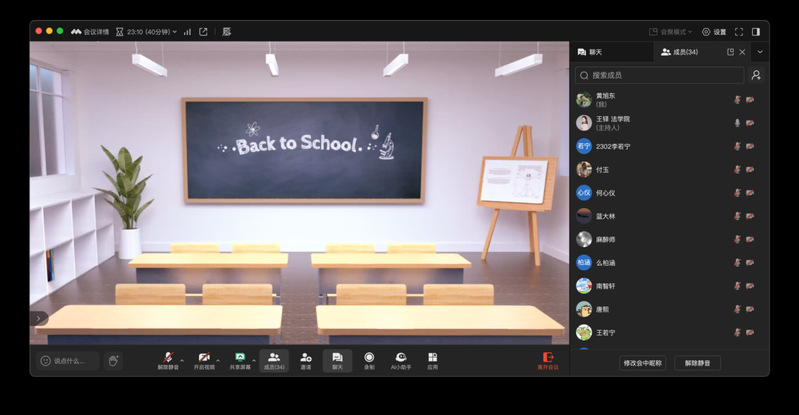Click the red 离开会议 leave button

click(x=547, y=361)
